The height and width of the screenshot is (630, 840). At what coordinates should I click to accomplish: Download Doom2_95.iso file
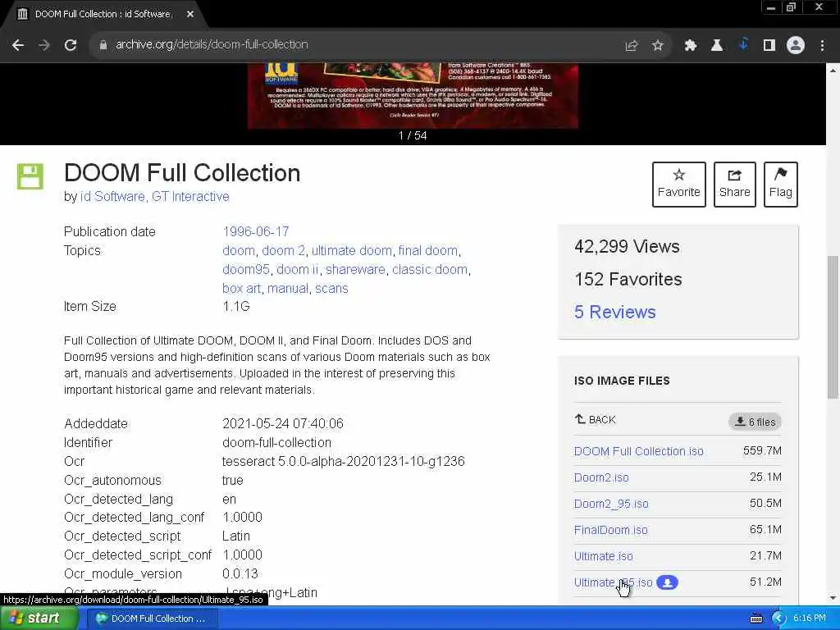[x=610, y=504]
